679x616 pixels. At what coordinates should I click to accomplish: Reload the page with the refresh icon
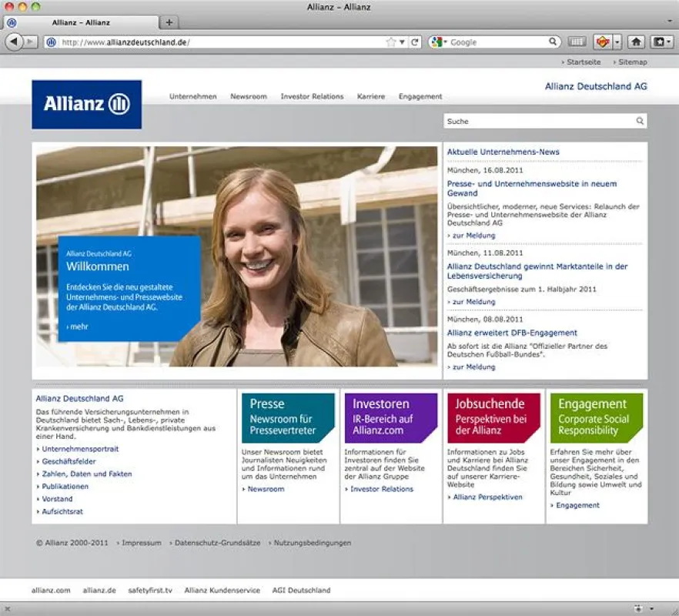pyautogui.click(x=415, y=42)
